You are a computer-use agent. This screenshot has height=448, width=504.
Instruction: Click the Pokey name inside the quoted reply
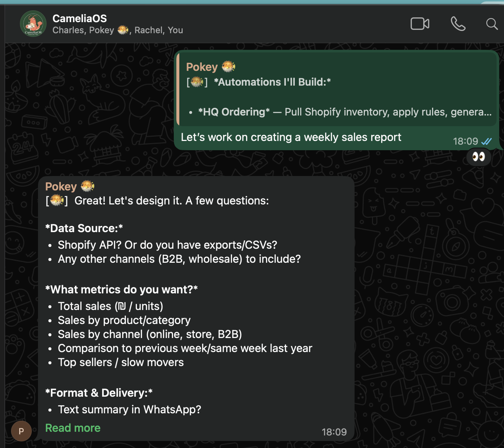[x=202, y=67]
